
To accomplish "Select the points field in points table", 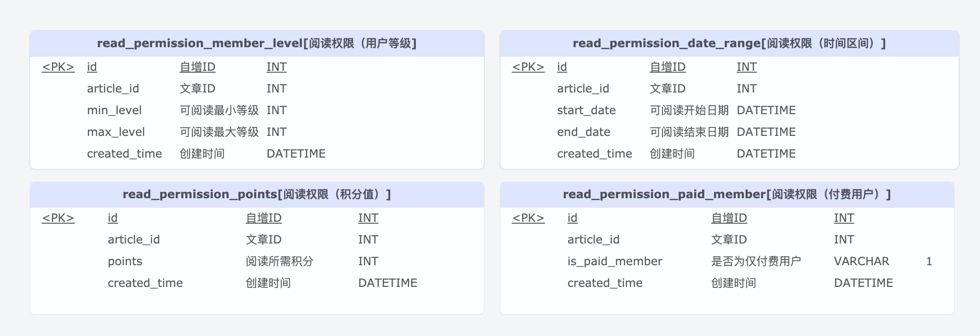I will pyautogui.click(x=125, y=261).
